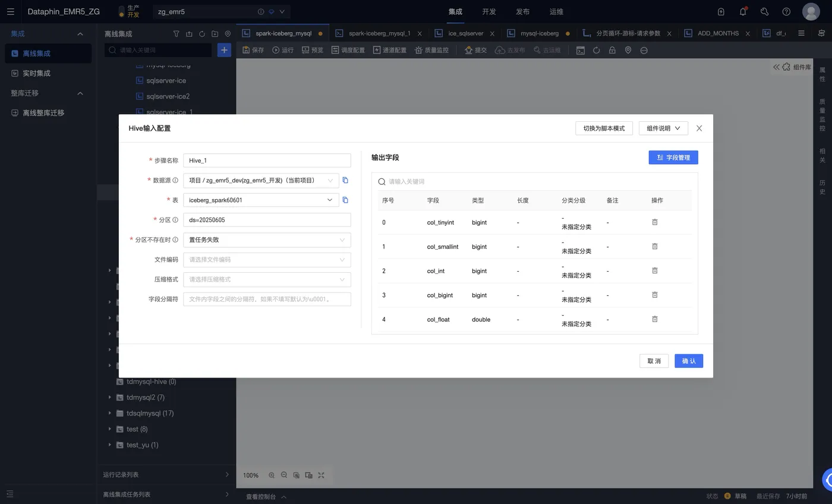
Task: Click the export icon in 离线集成 panel header
Action: tap(189, 34)
